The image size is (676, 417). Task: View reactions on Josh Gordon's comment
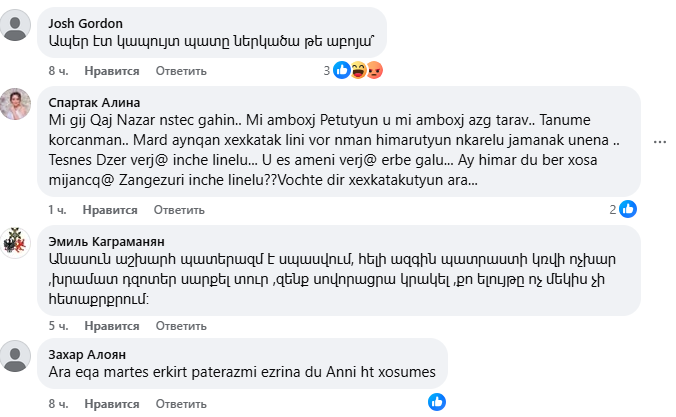[357, 71]
